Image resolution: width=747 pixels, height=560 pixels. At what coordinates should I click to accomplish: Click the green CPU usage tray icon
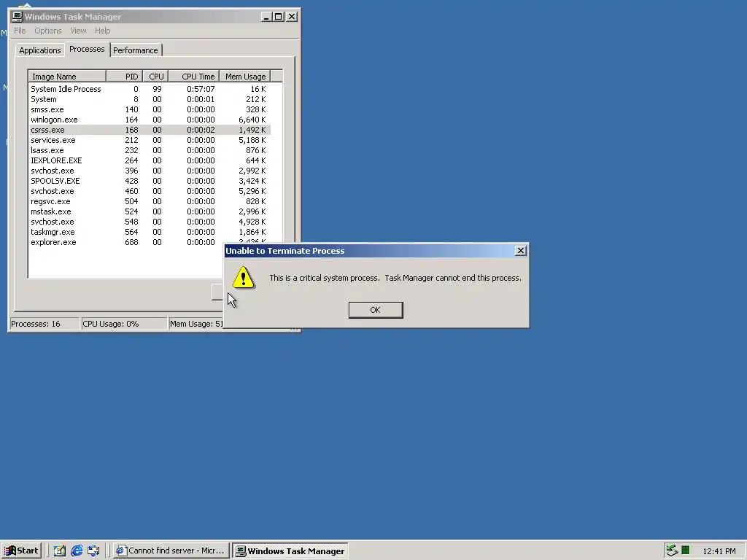point(686,551)
